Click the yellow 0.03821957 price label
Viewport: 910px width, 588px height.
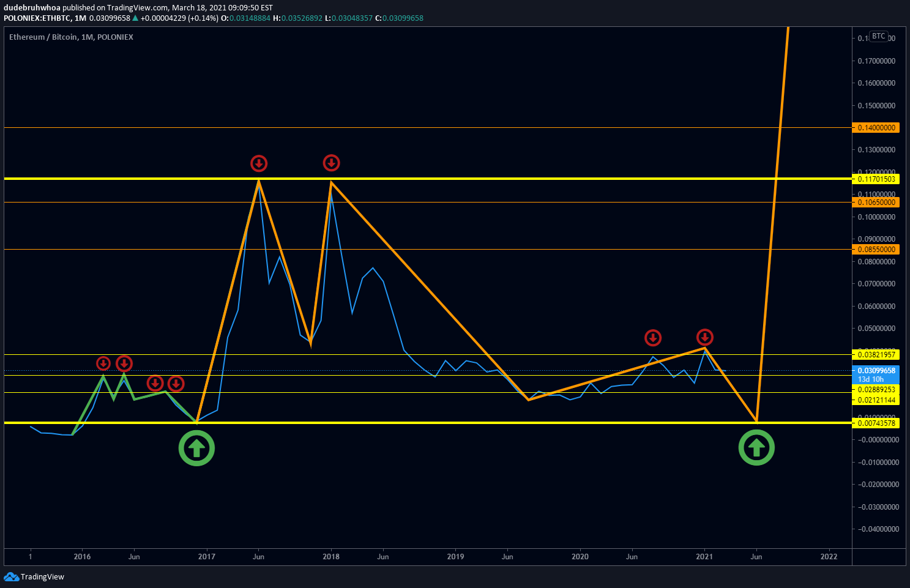(876, 355)
